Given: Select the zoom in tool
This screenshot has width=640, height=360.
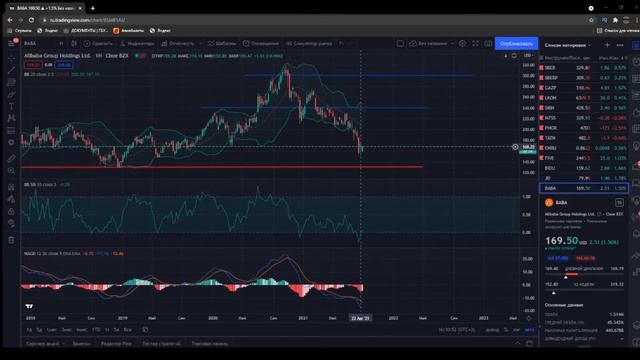Looking at the screenshot, I should point(11,171).
